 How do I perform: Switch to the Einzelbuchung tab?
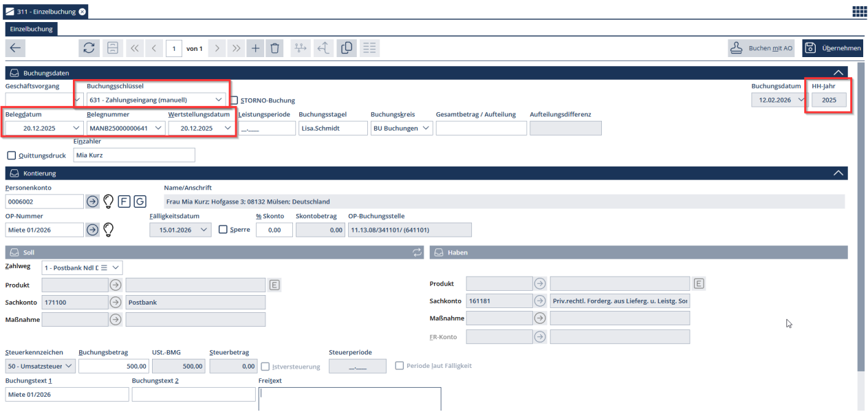[x=32, y=29]
